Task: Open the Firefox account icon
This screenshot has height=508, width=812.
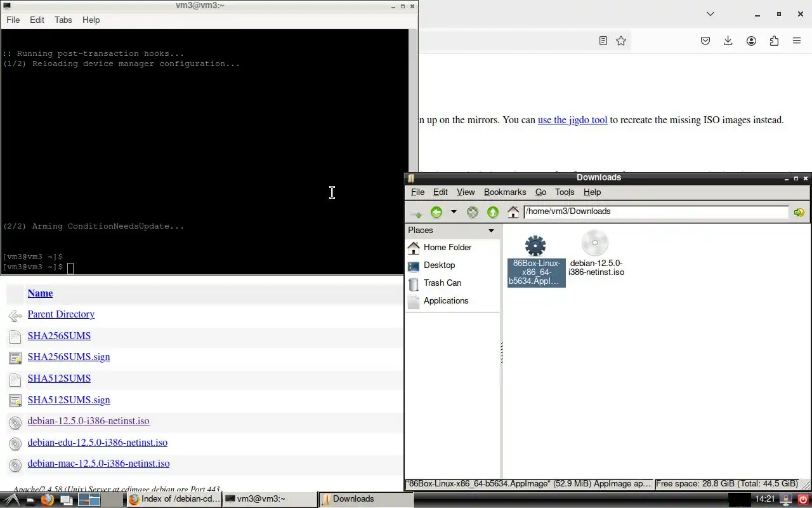Action: click(x=751, y=41)
